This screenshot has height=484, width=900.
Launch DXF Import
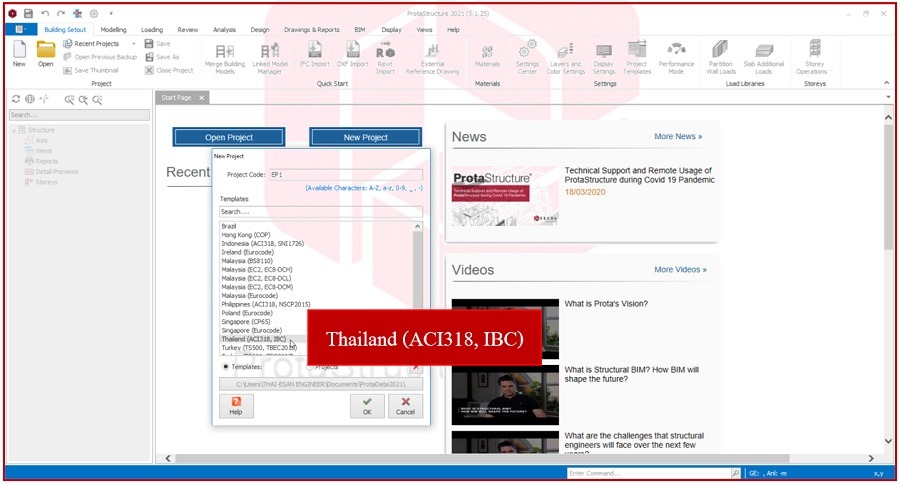pos(352,55)
